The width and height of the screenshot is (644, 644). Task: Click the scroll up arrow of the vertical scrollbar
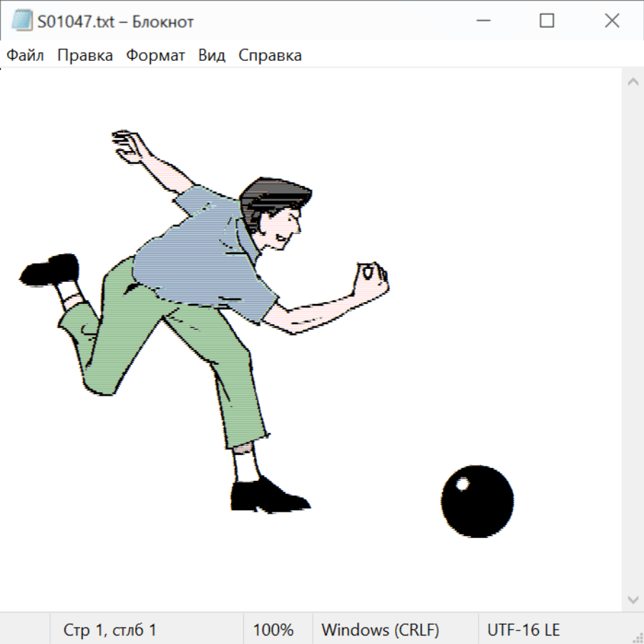coord(633,82)
